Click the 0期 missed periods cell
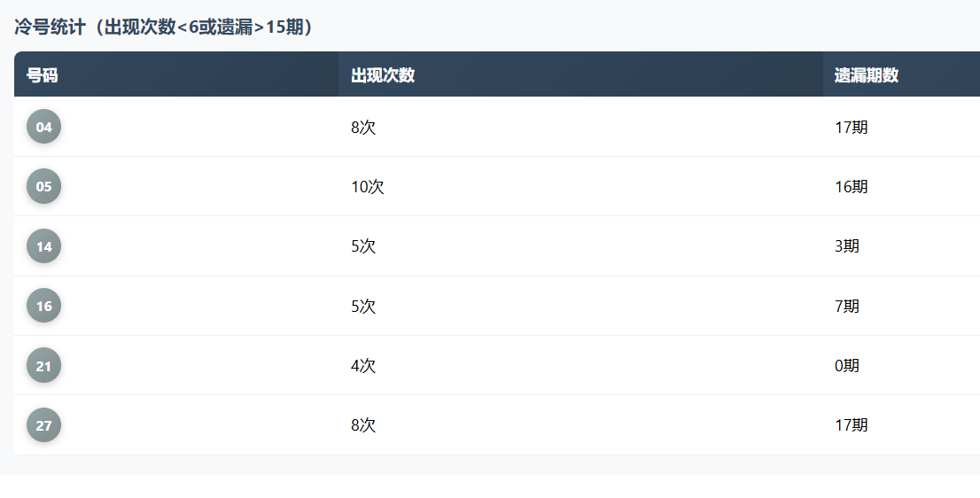 point(846,366)
